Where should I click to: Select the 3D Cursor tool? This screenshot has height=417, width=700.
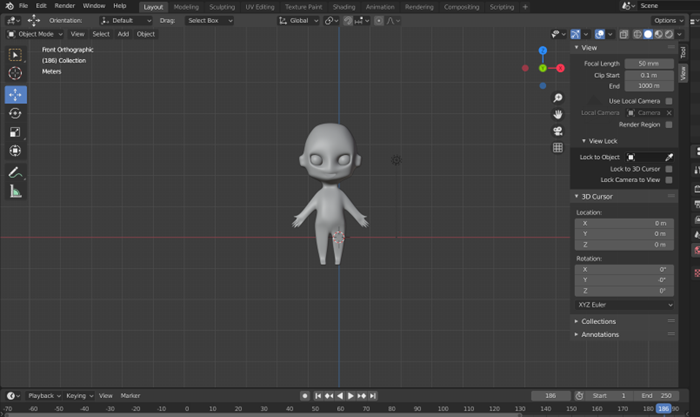click(x=16, y=73)
